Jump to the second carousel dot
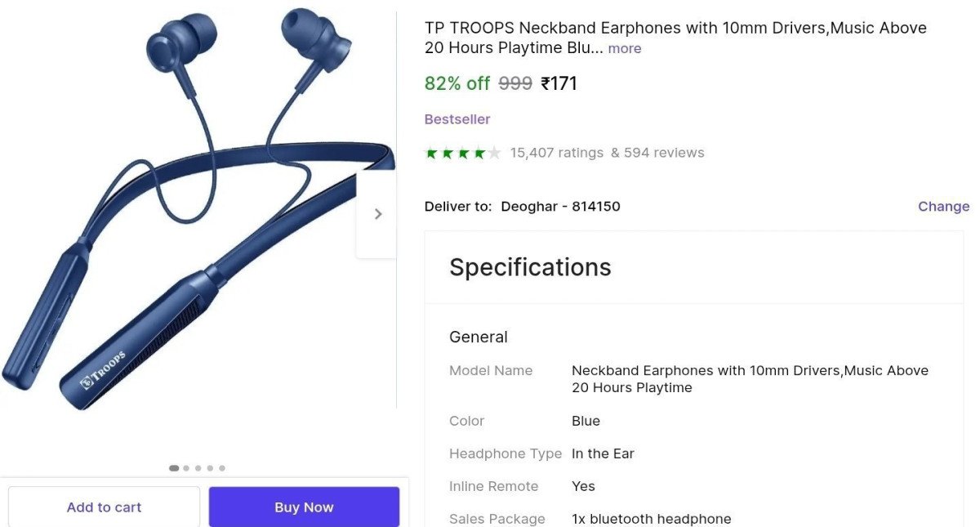Screen dimensions: 980x527 click(186, 468)
